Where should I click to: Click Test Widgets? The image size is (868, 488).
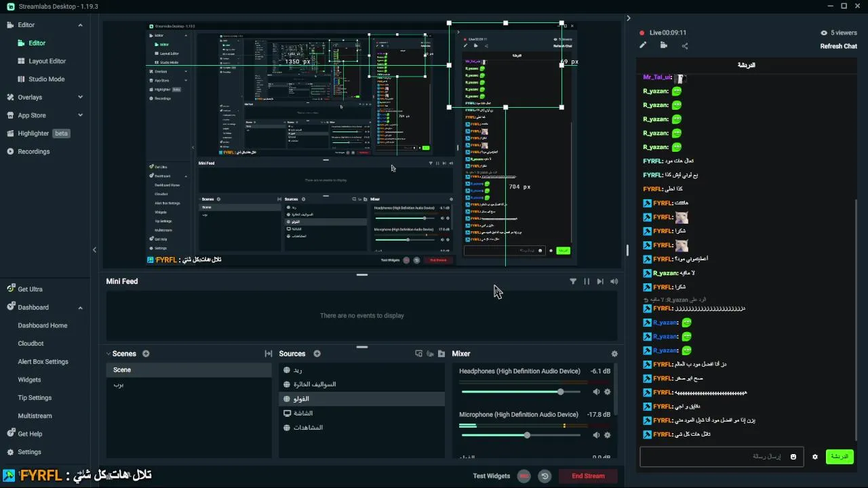tap(492, 476)
